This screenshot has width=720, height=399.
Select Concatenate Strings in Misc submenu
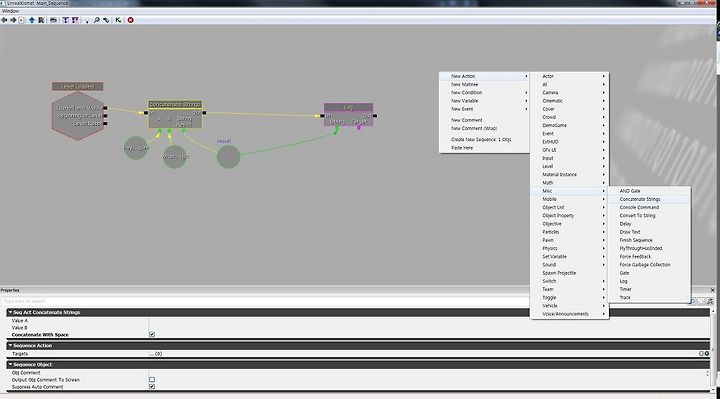click(649, 199)
